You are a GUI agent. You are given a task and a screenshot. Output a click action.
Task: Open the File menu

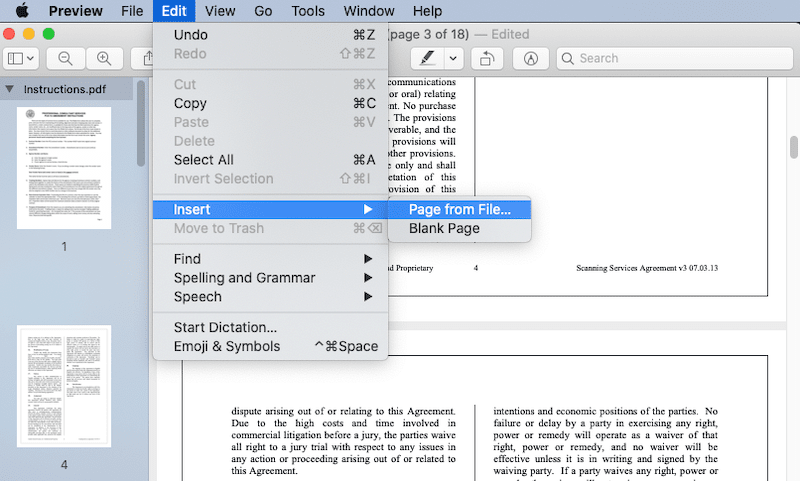132,11
